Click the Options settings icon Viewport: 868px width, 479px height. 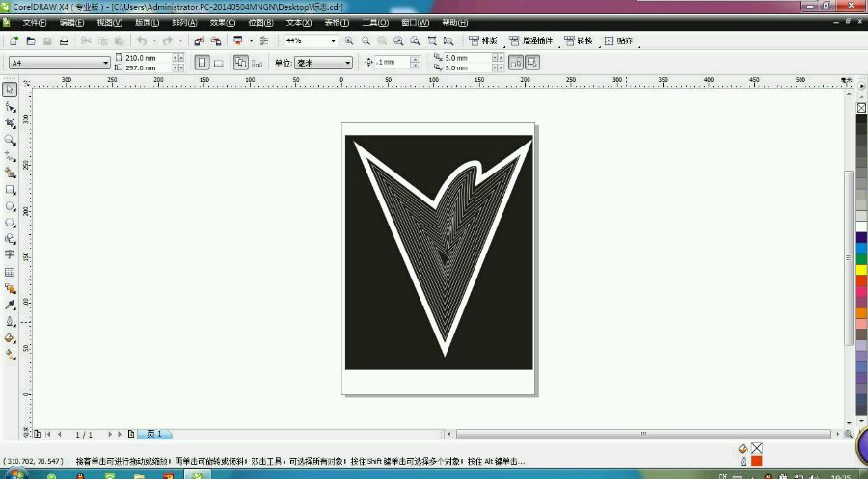pos(264,40)
